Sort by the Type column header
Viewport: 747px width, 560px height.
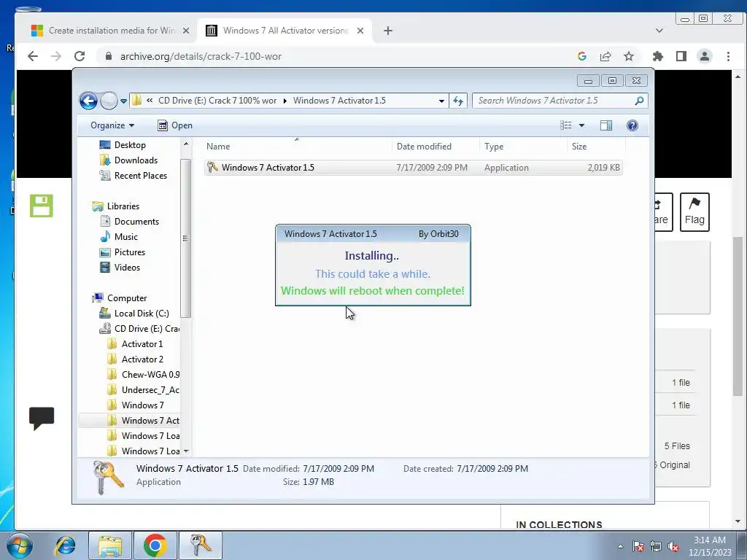click(x=522, y=146)
